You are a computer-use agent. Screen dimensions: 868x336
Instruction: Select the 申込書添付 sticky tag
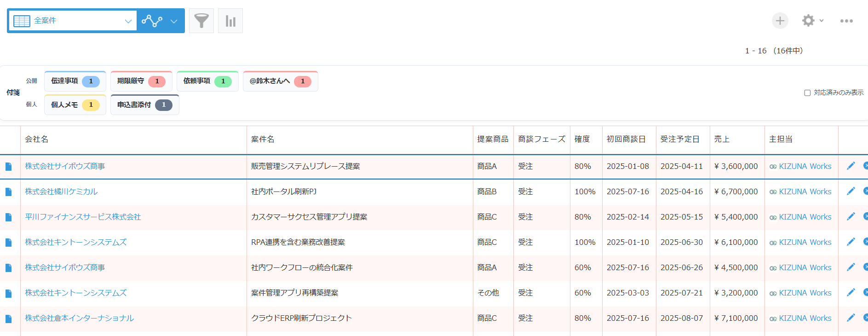[145, 105]
